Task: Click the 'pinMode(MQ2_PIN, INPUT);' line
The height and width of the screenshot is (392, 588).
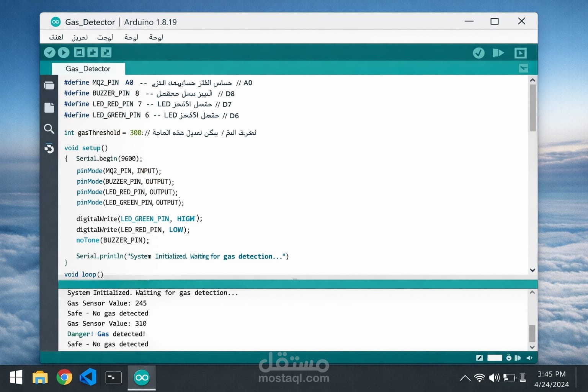Action: (119, 171)
